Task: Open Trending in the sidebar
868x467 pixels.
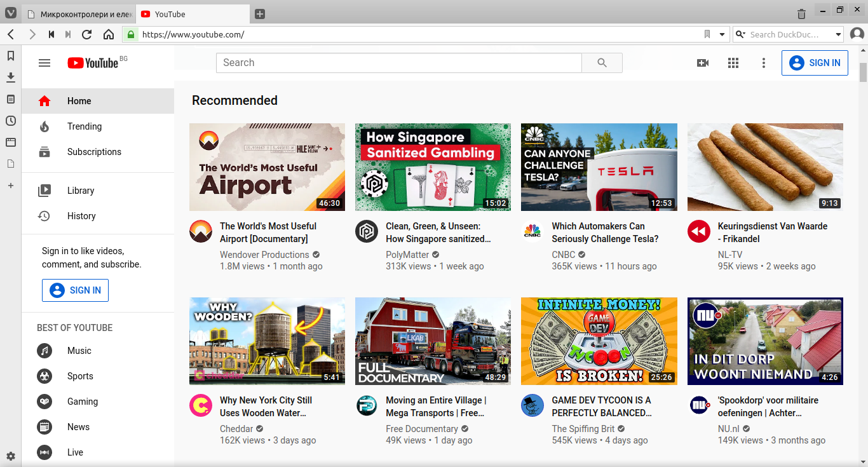Action: (x=98, y=126)
